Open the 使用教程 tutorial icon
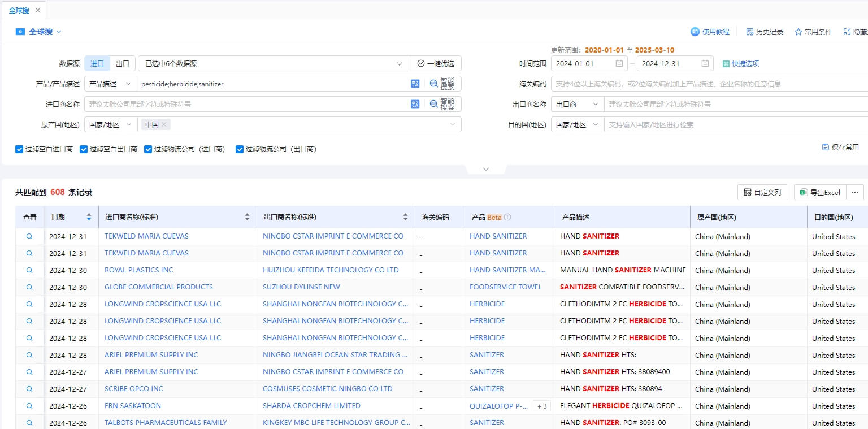This screenshot has width=868, height=429. click(x=695, y=32)
